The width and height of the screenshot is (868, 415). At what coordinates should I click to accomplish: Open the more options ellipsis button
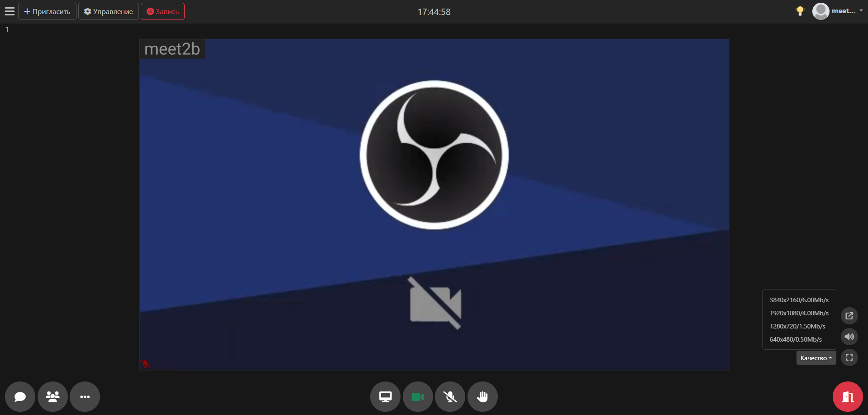85,397
